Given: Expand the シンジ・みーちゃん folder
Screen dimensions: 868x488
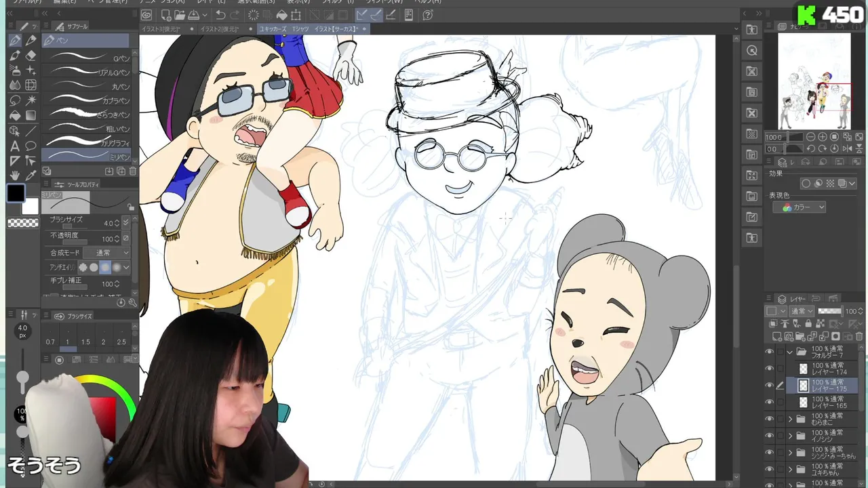Looking at the screenshot, I should (x=790, y=452).
